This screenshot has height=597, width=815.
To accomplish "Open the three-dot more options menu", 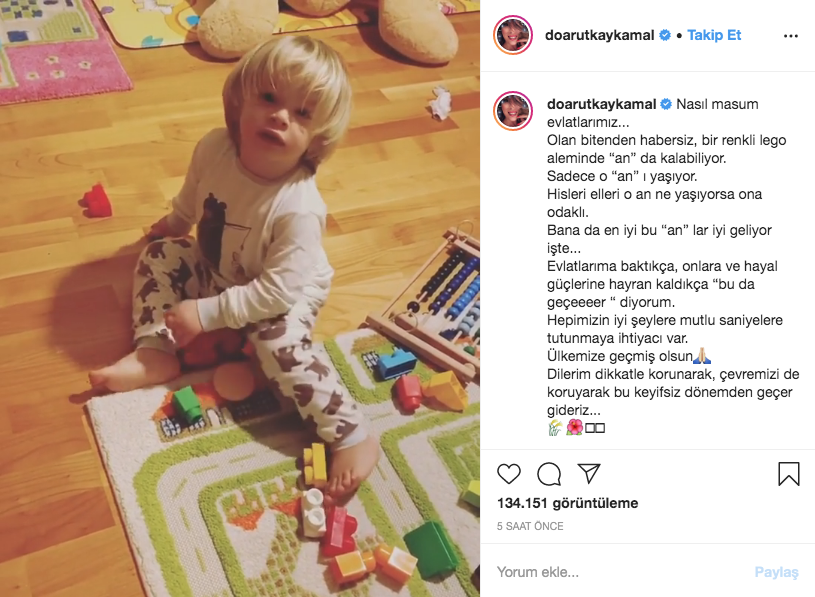I will click(x=791, y=36).
